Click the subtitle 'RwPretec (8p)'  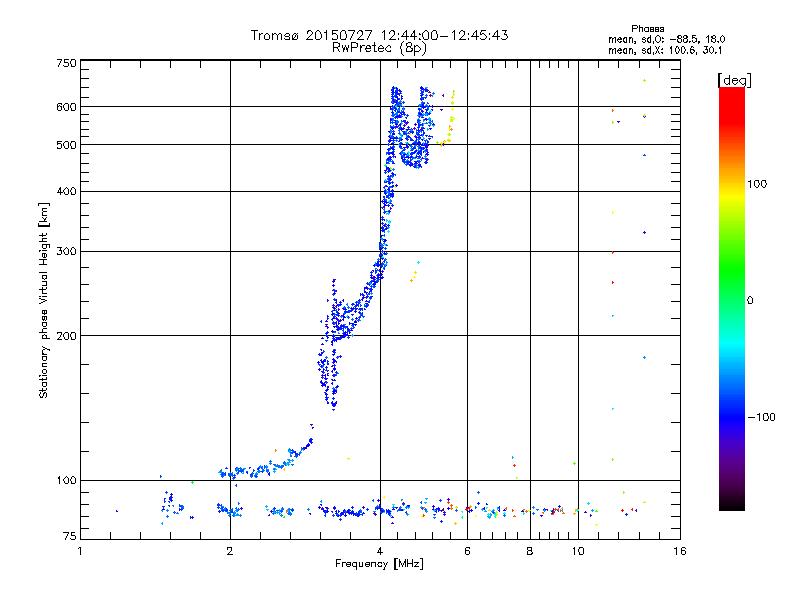[x=379, y=48]
